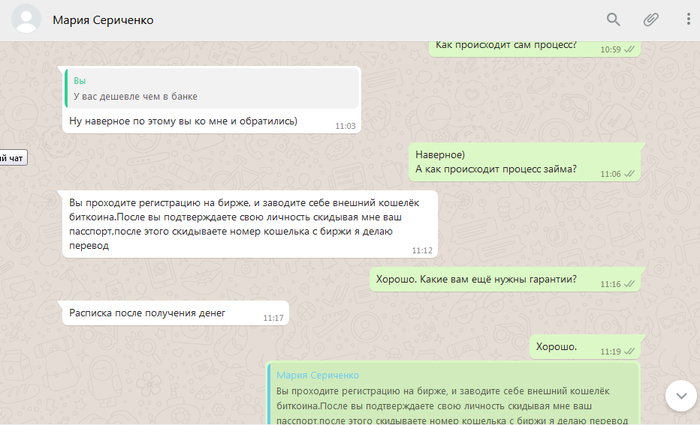Image resolution: width=700 pixels, height=425 pixels.
Task: Click the read checkmarks on the 11:06 message
Action: point(630,174)
